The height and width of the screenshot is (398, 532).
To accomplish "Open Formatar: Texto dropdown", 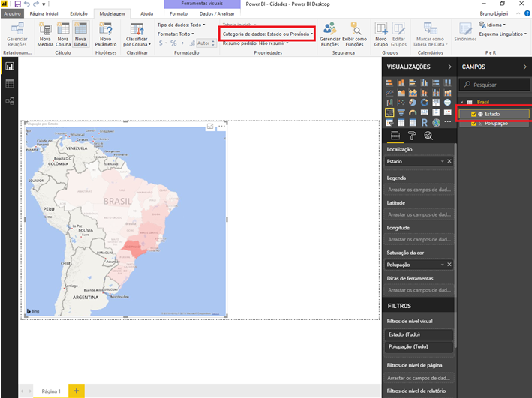I will [176, 34].
